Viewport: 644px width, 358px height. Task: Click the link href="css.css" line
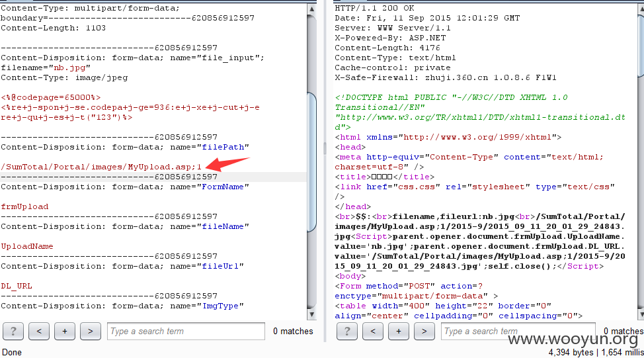click(475, 187)
